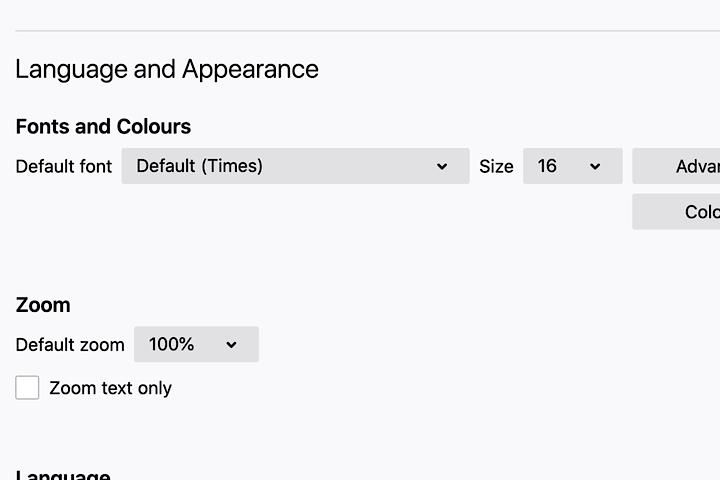Click the "Default (Times)" text value
The width and height of the screenshot is (720, 480).
pos(200,166)
